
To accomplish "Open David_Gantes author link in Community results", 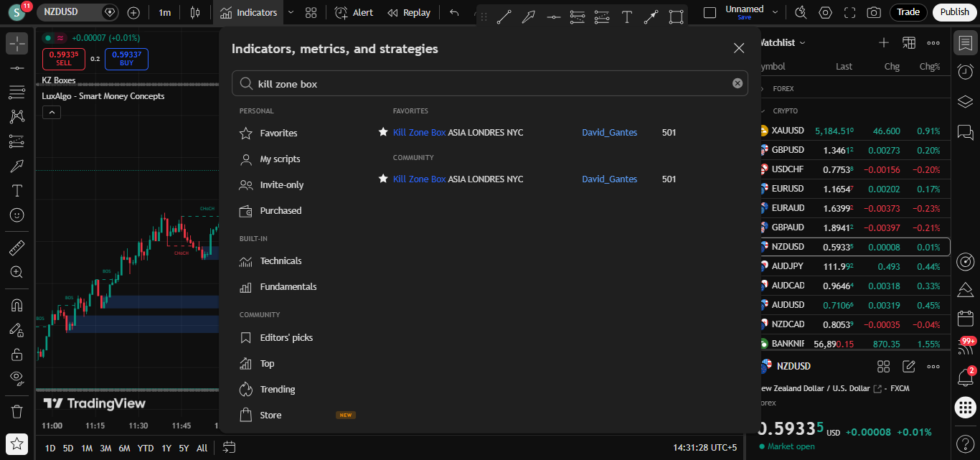I will [609, 179].
